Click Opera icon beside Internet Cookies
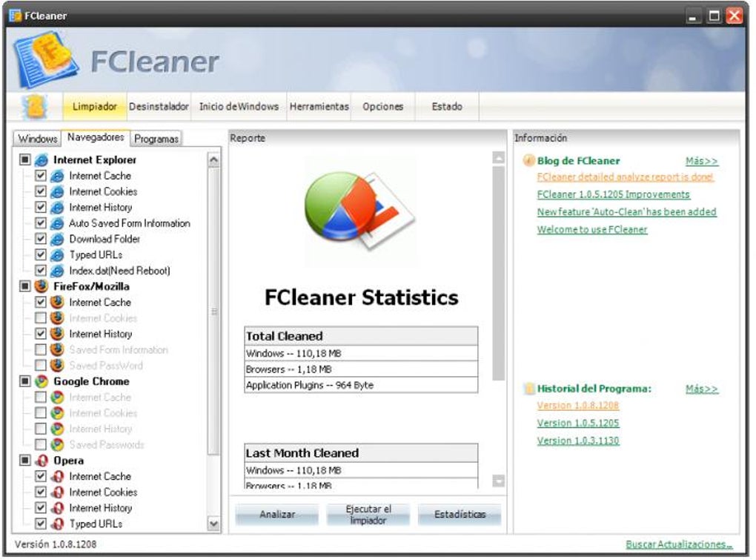 point(57,492)
